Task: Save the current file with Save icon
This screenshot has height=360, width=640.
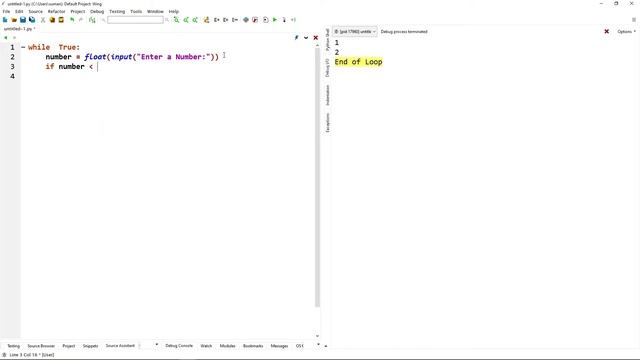Action: click(23, 20)
